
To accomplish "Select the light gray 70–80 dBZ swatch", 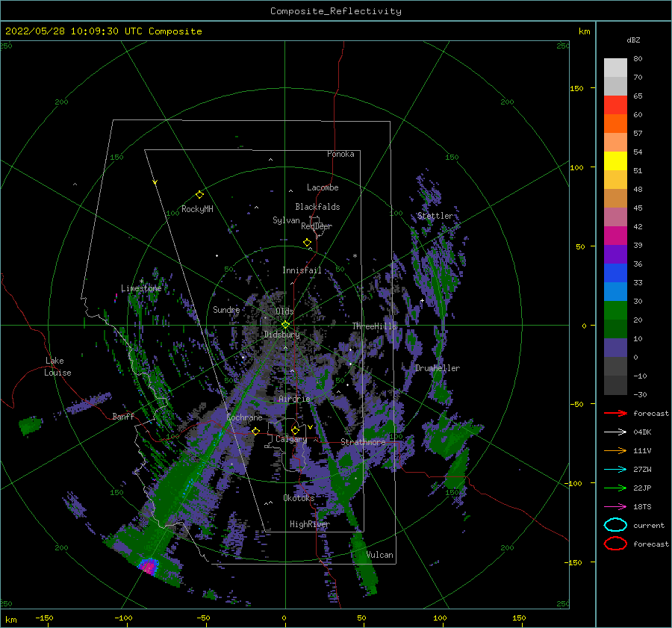I will click(x=615, y=68).
